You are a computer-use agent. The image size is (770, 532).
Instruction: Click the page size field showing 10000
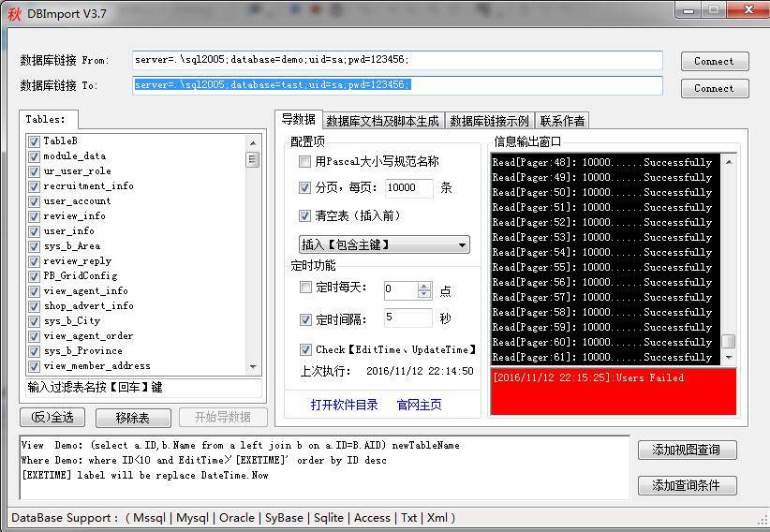[x=408, y=187]
